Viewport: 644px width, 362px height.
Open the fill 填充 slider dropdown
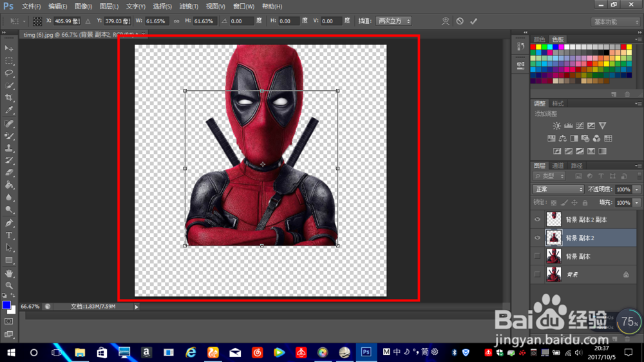(x=637, y=202)
